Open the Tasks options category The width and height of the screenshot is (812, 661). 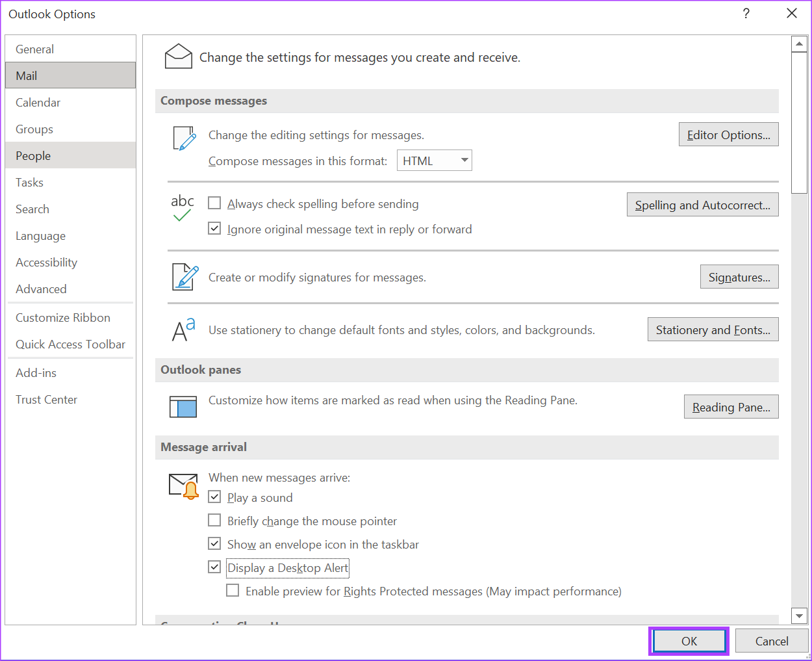pyautogui.click(x=70, y=182)
